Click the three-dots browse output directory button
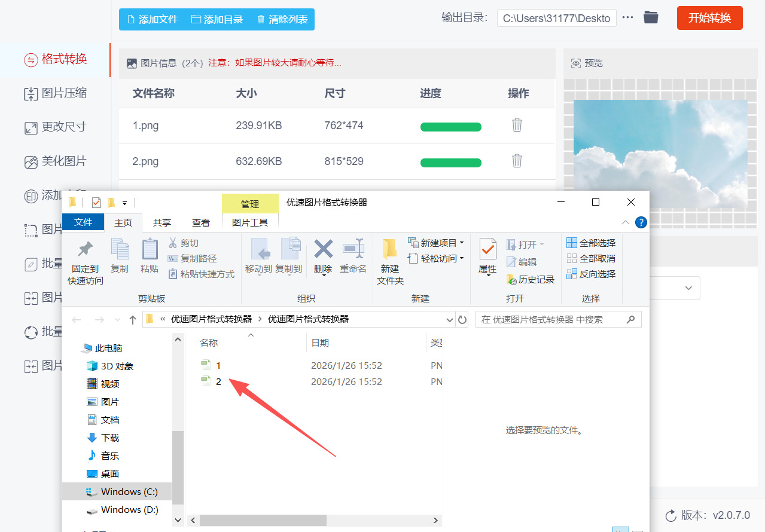 point(627,18)
